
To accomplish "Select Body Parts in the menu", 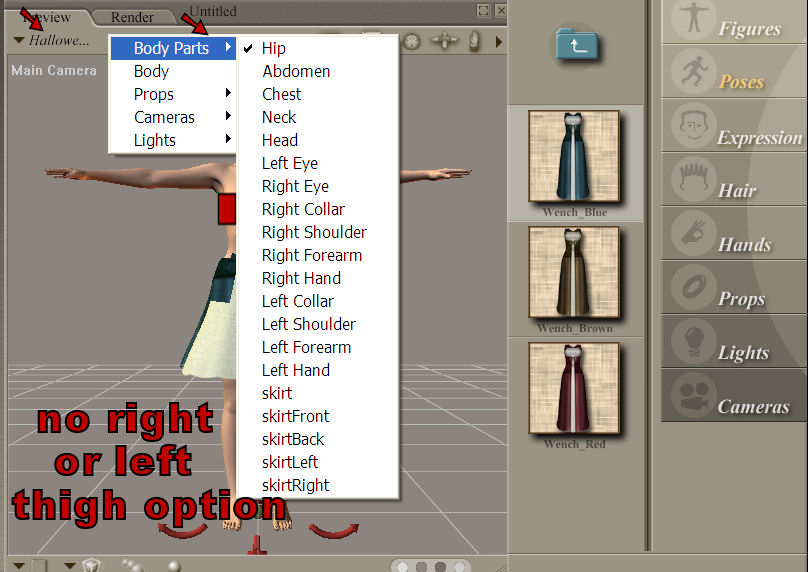I will [x=171, y=48].
